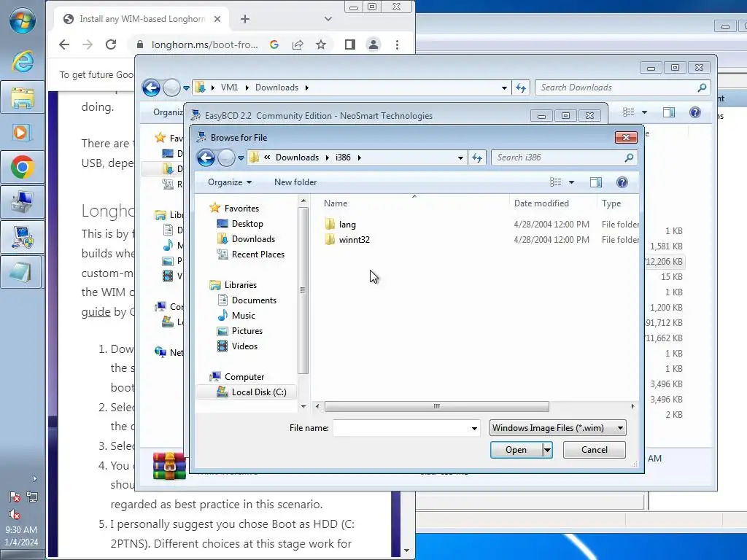The height and width of the screenshot is (560, 747).
Task: Open the Chrome profile menu
Action: click(x=373, y=44)
